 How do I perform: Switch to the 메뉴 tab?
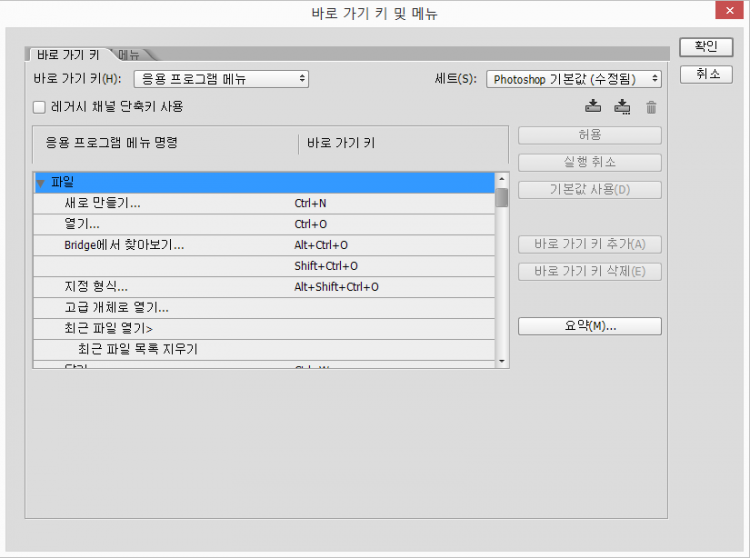click(129, 55)
